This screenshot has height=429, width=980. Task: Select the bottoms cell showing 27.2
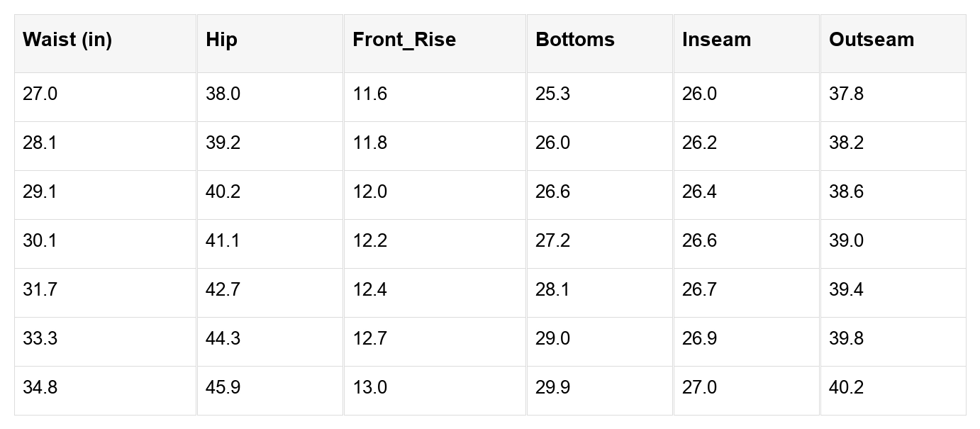pyautogui.click(x=599, y=243)
